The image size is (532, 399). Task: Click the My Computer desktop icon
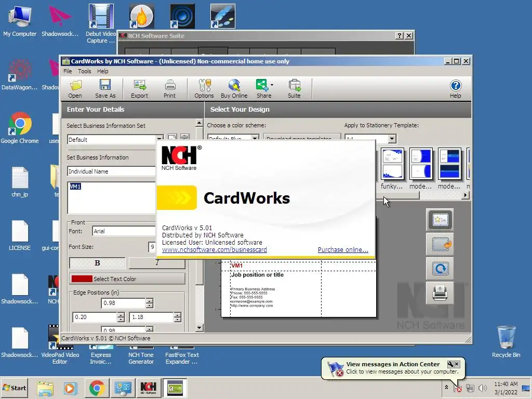click(20, 20)
